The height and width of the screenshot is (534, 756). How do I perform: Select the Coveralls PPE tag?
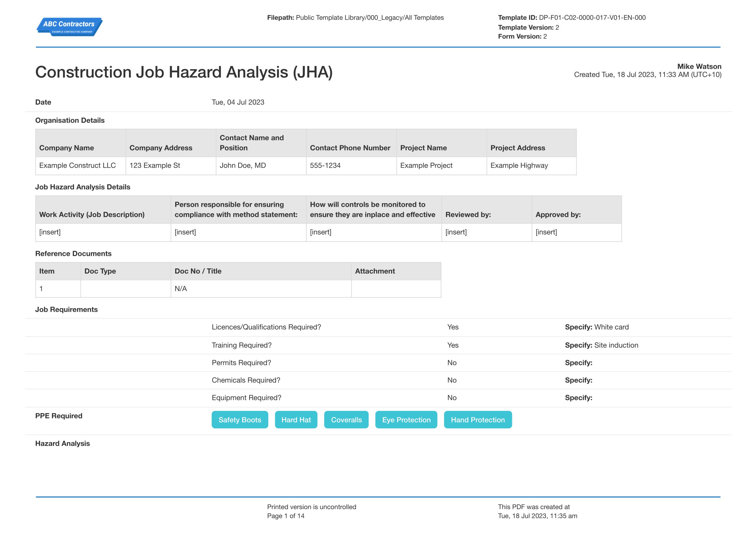(346, 420)
